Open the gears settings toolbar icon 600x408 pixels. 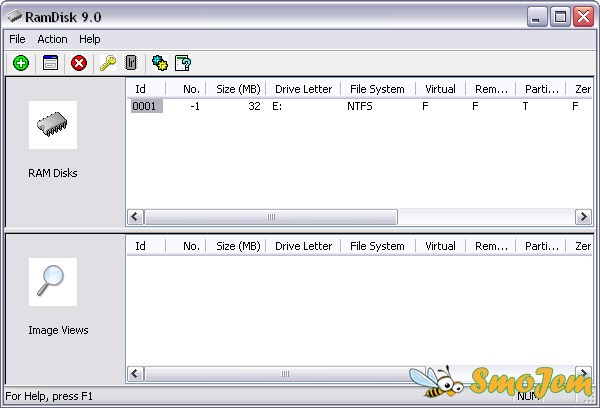pyautogui.click(x=160, y=63)
